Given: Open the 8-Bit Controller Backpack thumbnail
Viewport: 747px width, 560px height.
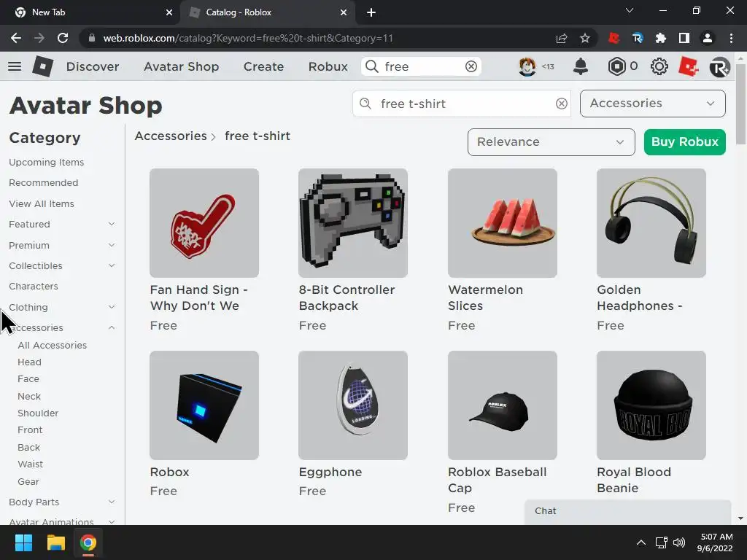Looking at the screenshot, I should point(353,223).
